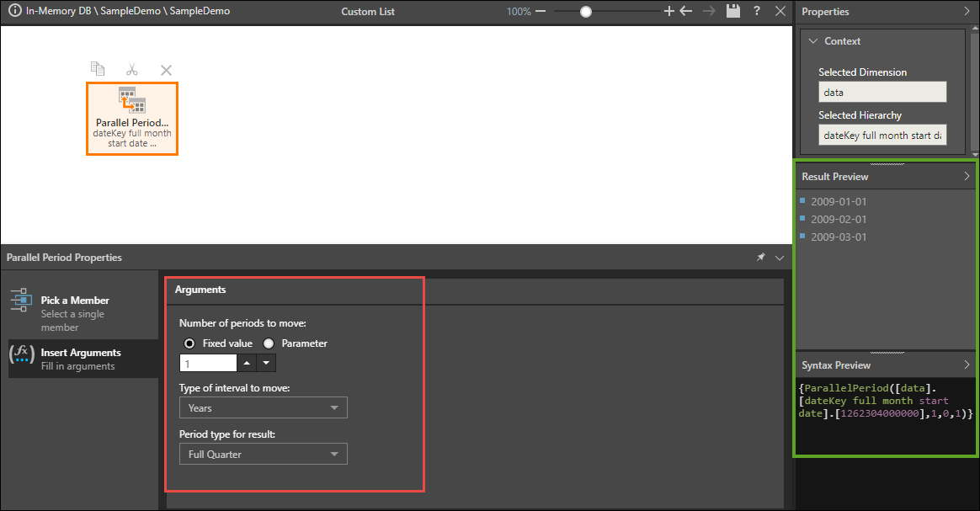This screenshot has width=980, height=511.
Task: Switch to Insert Arguments step
Action: 79,359
